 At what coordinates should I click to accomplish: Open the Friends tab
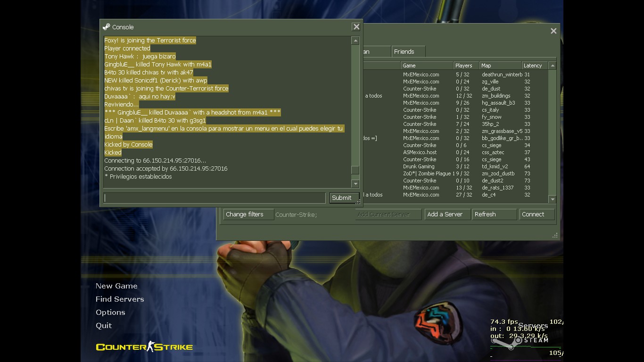(408, 51)
